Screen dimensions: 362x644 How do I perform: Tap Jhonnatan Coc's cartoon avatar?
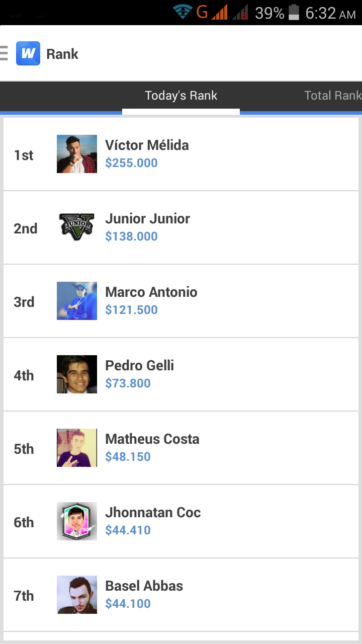(x=77, y=521)
